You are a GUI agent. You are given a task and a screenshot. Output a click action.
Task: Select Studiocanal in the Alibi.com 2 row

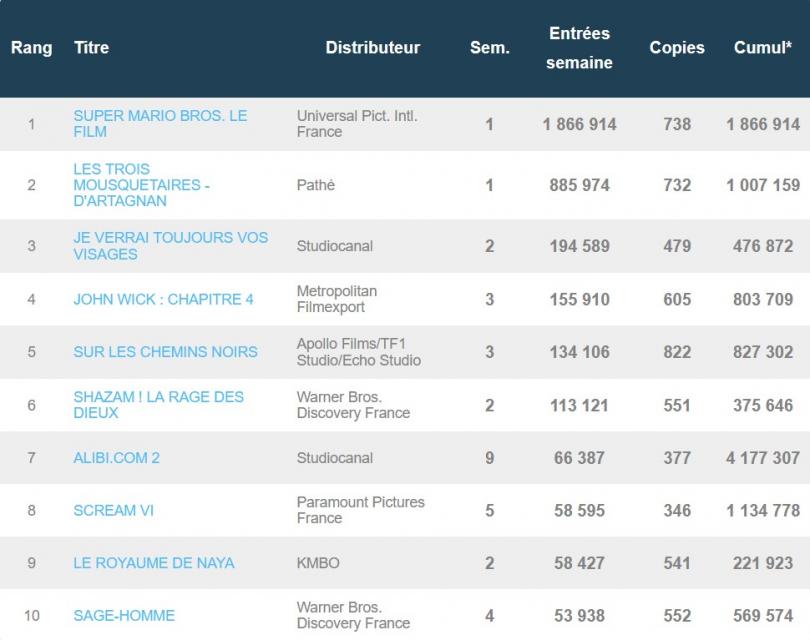(x=335, y=458)
